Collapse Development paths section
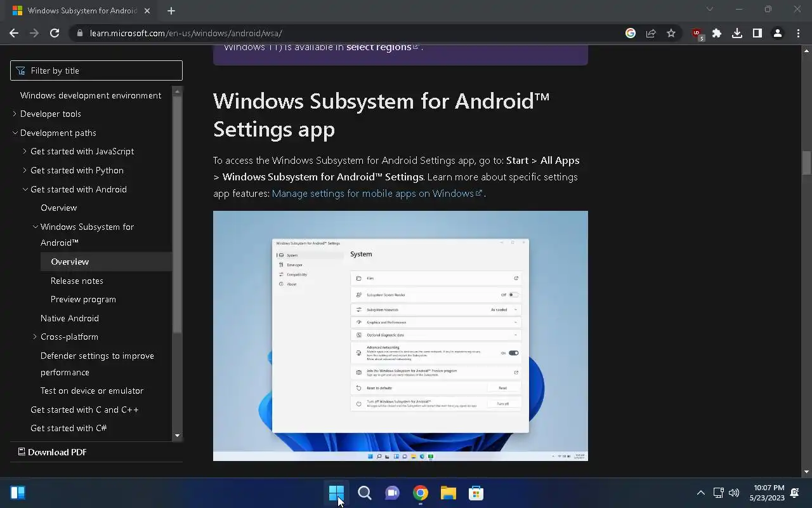The image size is (812, 508). click(15, 133)
